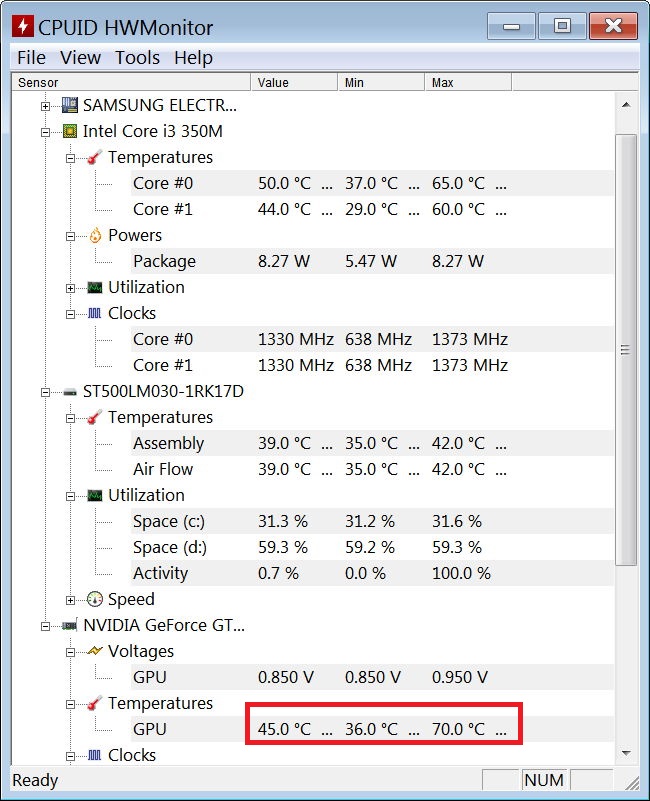Collapse the NVIDIA Temperatures branch
Screen dimensions: 650x801
71,704
